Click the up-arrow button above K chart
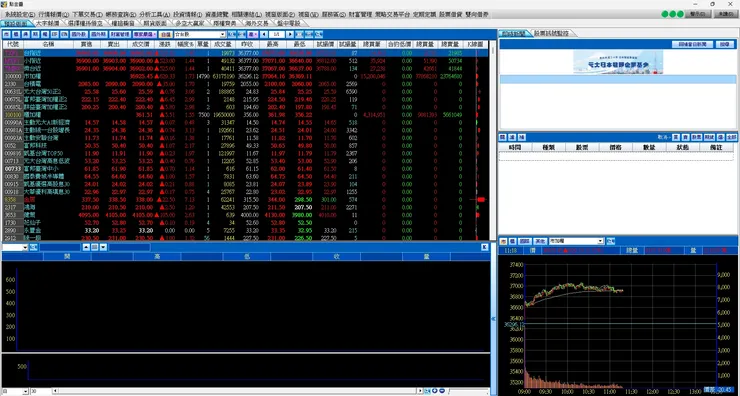This screenshot has height=396, width=740. pos(86,247)
